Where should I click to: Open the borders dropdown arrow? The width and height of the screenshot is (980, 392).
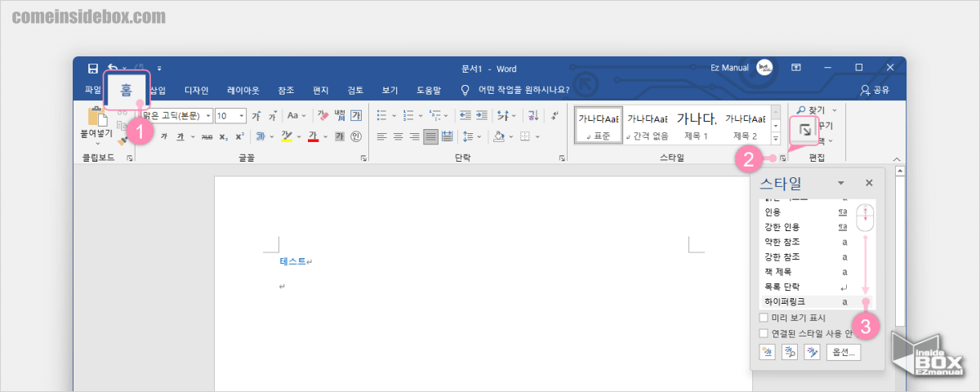coord(537,136)
